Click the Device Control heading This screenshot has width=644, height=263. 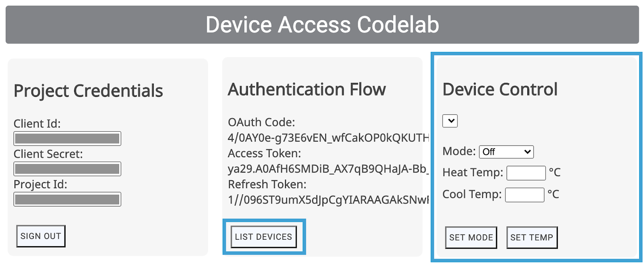point(500,89)
